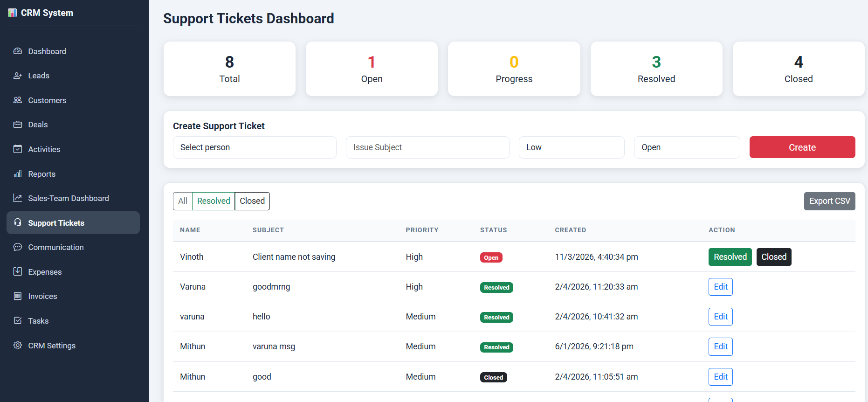Viewport: 868px width, 402px height.
Task: Go to the Leads page
Action: pos(73,76)
